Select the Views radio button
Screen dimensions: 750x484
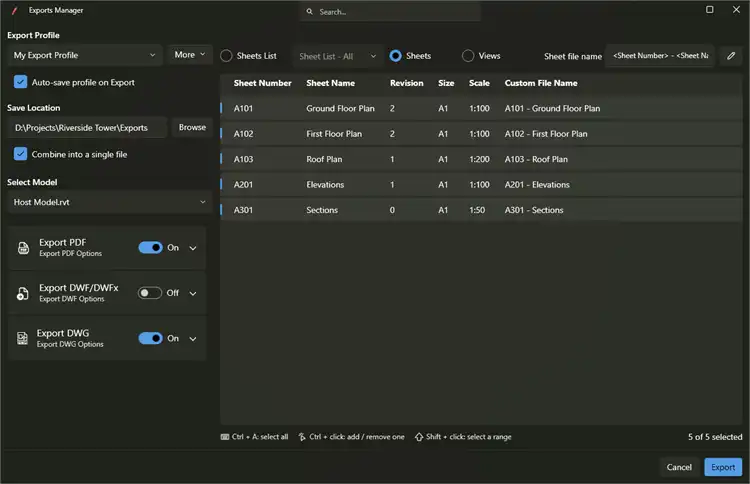(468, 56)
